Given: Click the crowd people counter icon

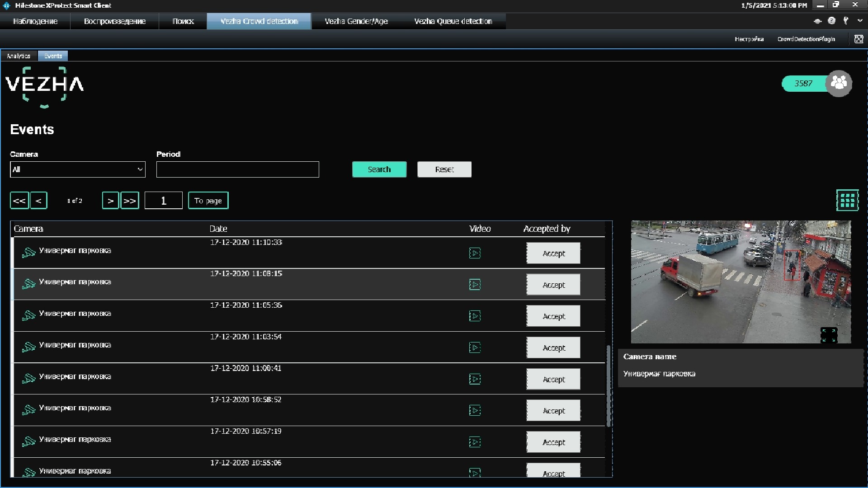Looking at the screenshot, I should point(839,83).
